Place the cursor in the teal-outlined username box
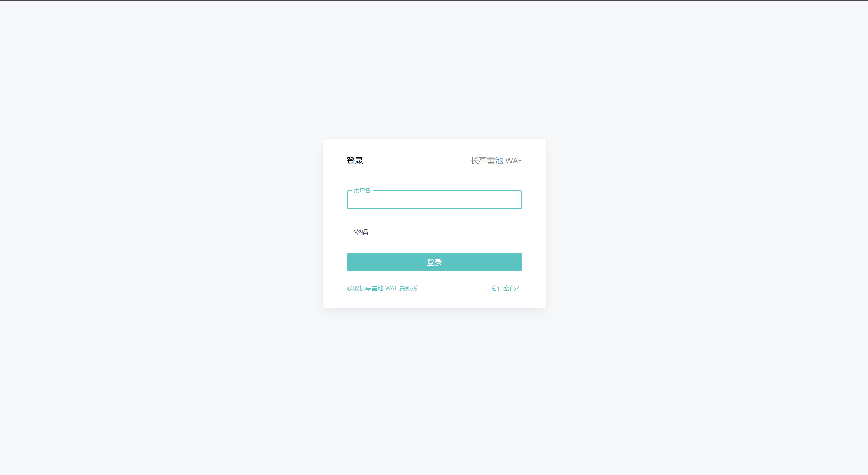868x475 pixels. (434, 200)
